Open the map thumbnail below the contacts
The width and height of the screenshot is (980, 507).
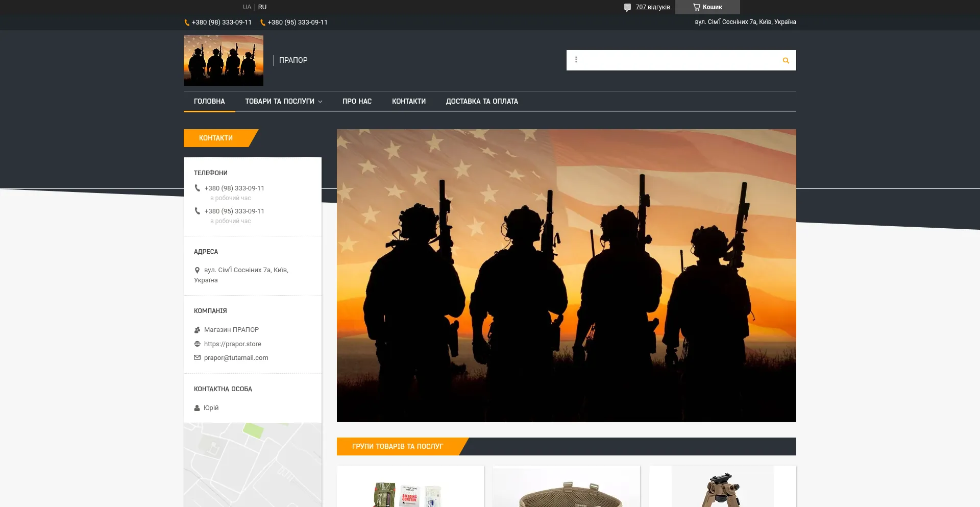tap(253, 465)
